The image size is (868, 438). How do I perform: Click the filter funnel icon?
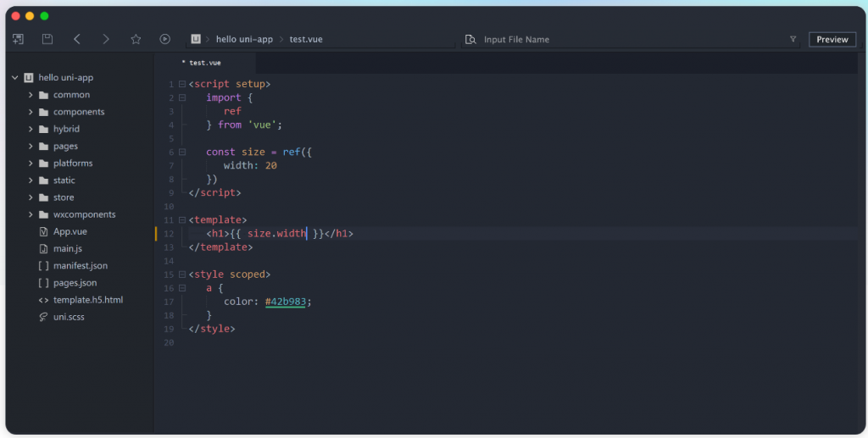[x=793, y=39]
